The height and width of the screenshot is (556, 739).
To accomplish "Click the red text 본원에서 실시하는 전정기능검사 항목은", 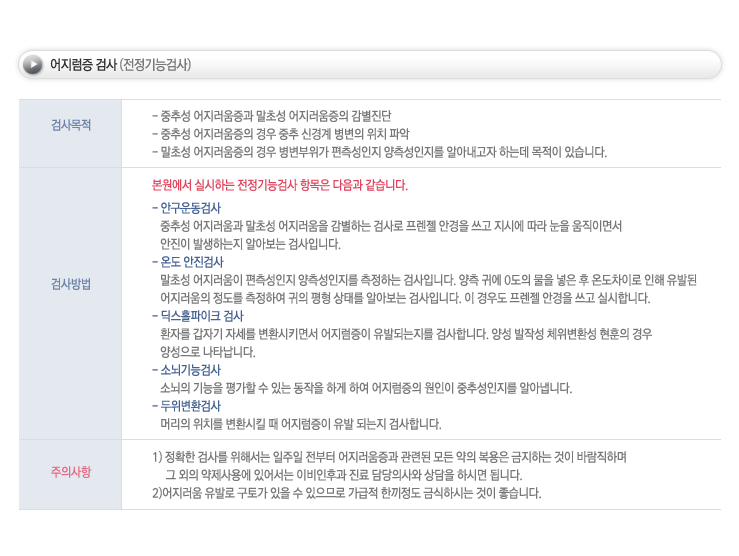I will point(280,185).
